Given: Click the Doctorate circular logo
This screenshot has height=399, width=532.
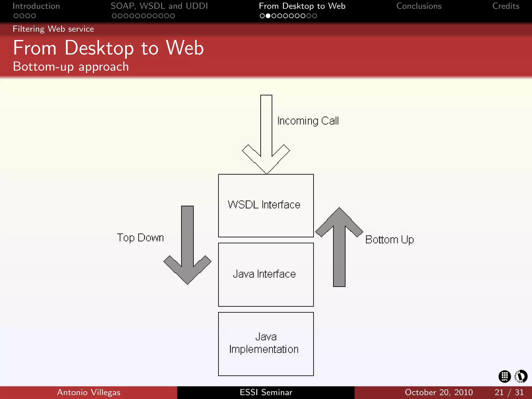Looking at the screenshot, I should 521,376.
